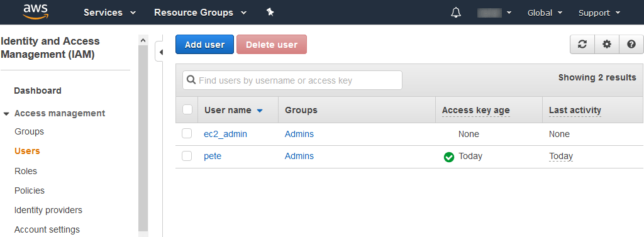
Task: Open the ec2_admin user link
Action: pyautogui.click(x=226, y=134)
